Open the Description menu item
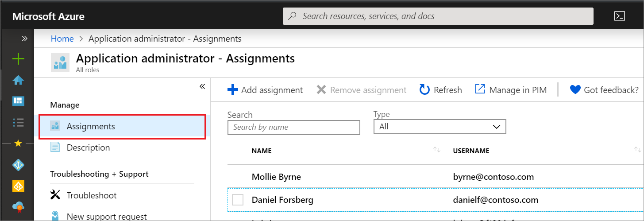The height and width of the screenshot is (221, 644). [88, 147]
